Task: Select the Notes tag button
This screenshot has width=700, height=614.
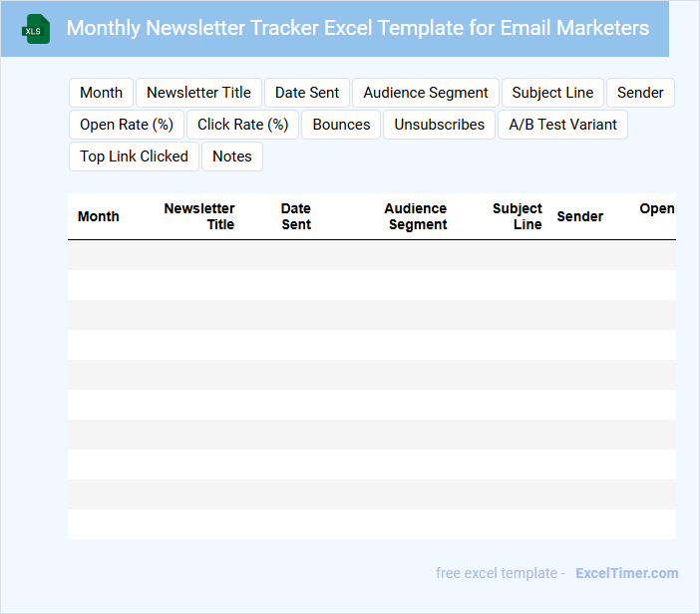Action: pos(232,156)
